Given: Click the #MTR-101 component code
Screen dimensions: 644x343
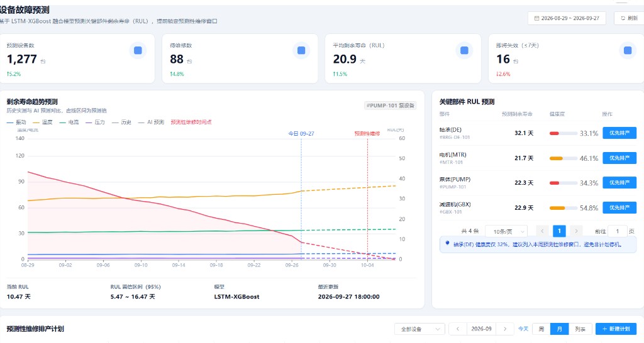Looking at the screenshot, I should click(451, 163).
